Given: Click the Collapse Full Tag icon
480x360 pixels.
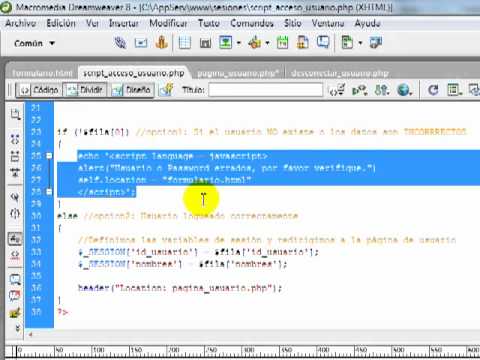Looking at the screenshot, I should pos(15,139).
